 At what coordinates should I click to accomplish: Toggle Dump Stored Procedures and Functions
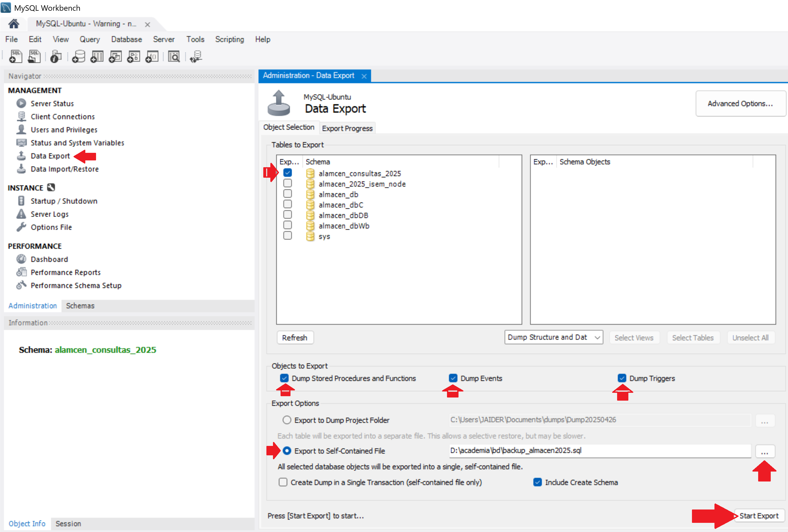point(284,378)
